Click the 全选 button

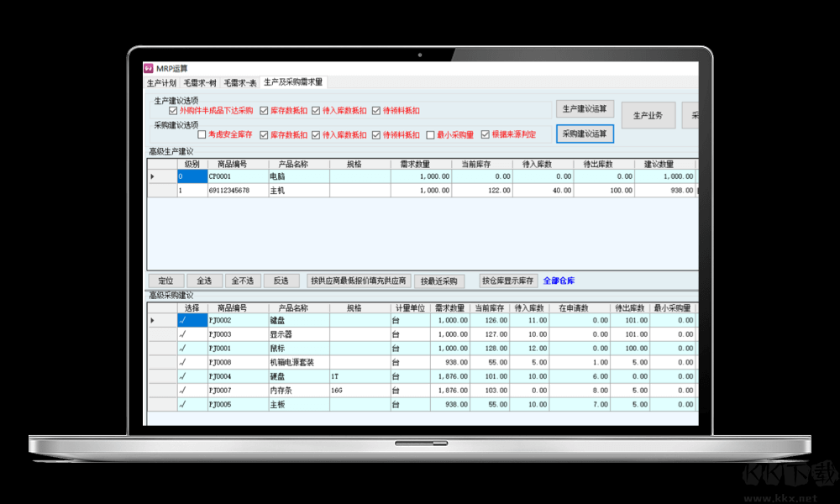tap(204, 281)
